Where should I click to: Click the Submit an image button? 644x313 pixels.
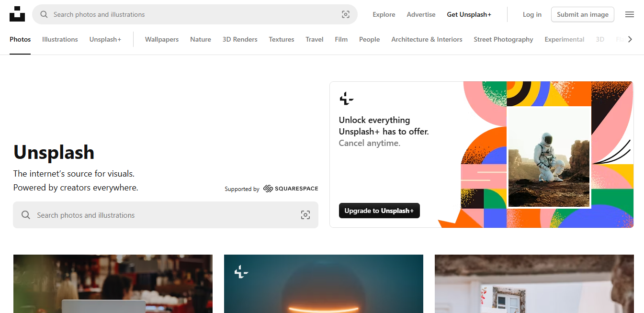(582, 14)
